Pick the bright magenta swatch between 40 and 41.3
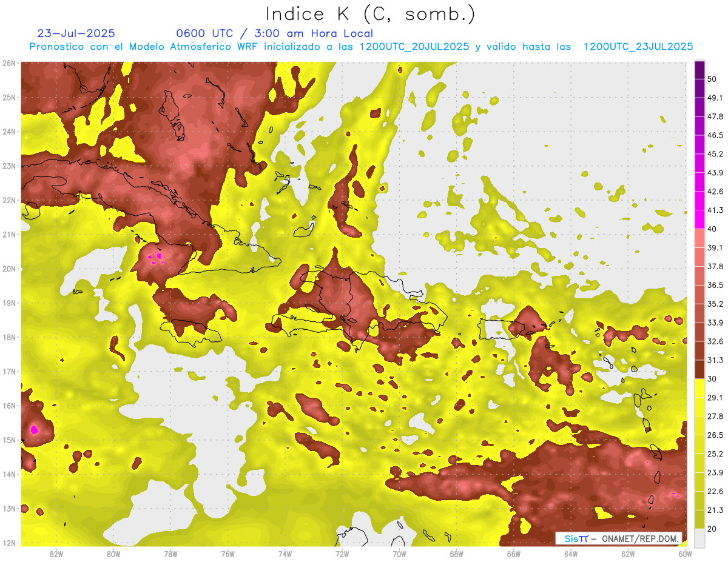The image size is (728, 562). click(699, 219)
